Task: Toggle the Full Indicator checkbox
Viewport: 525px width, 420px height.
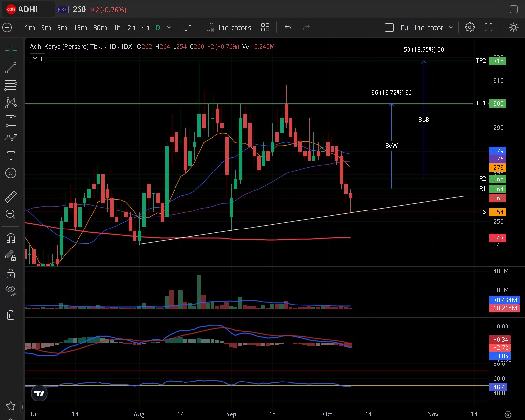Action: click(x=389, y=28)
